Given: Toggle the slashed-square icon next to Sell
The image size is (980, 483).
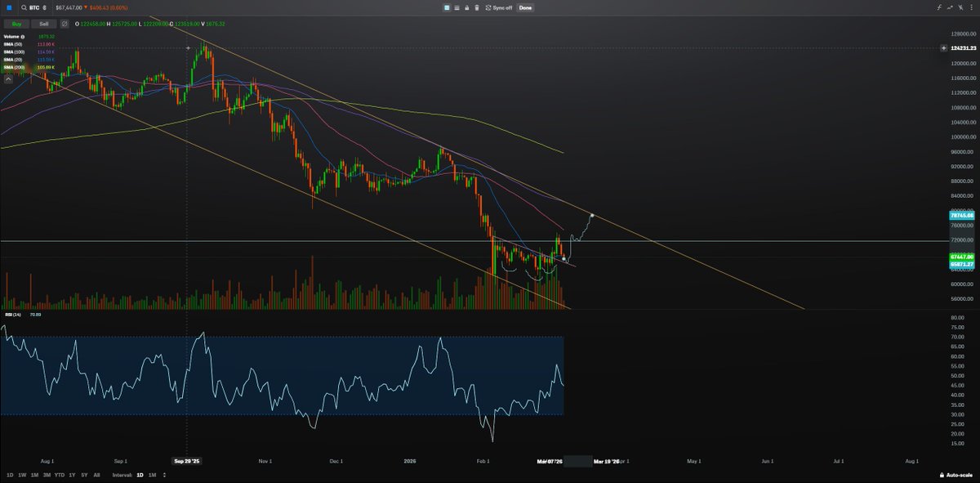Looking at the screenshot, I should point(65,24).
